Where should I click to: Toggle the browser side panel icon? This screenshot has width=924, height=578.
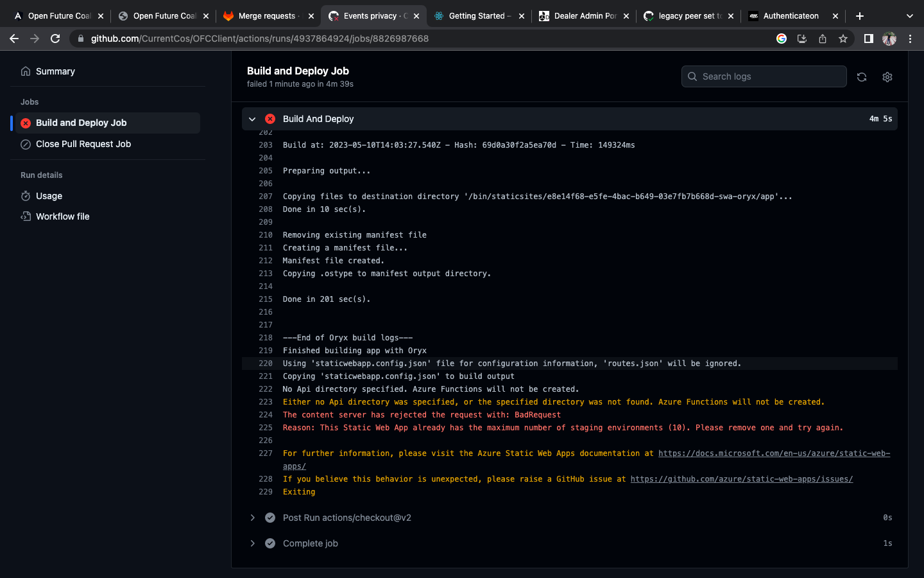(x=868, y=39)
